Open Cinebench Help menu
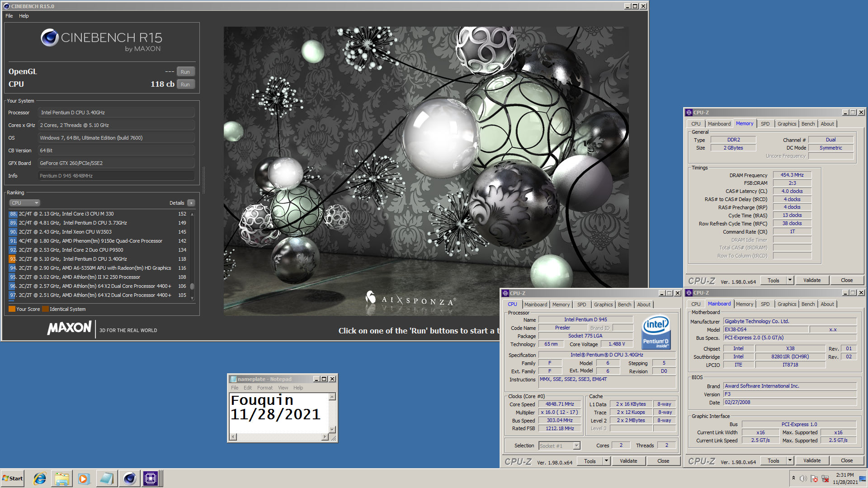 pos(24,16)
